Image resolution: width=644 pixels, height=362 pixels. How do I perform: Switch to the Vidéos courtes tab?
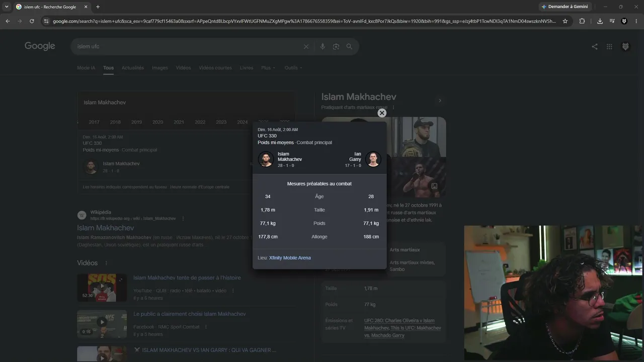215,68
